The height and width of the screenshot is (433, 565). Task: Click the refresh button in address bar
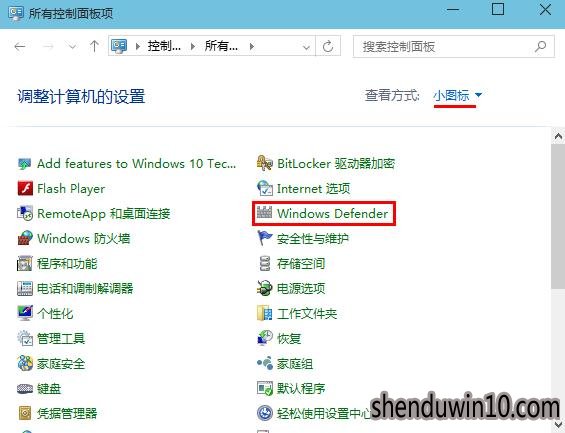328,46
